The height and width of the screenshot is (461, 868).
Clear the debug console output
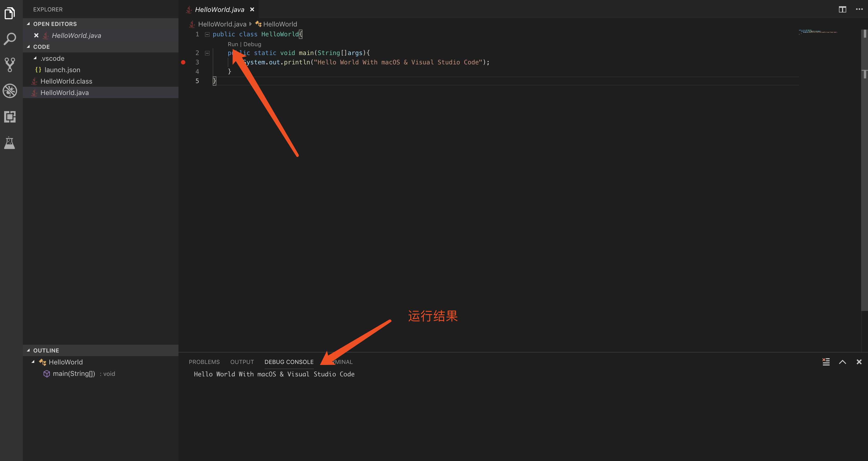point(826,362)
